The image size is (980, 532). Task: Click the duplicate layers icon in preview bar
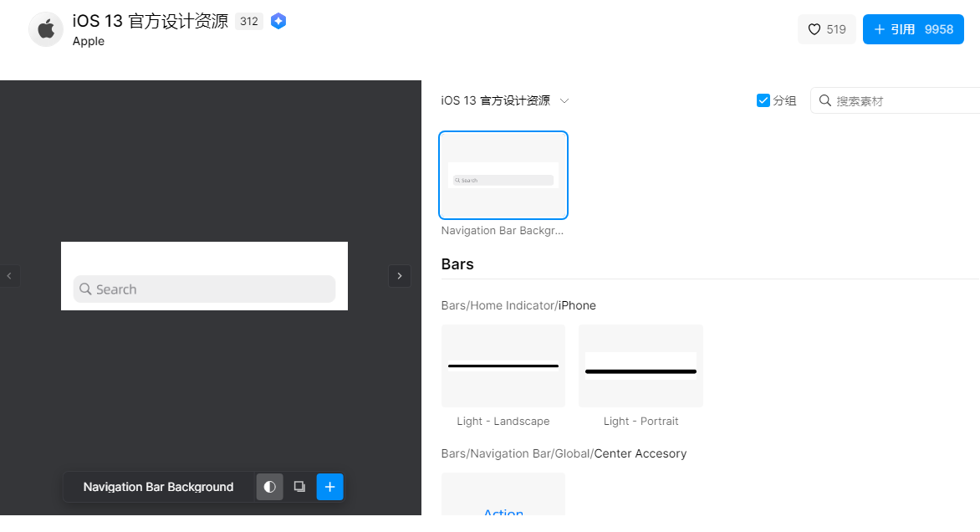click(x=299, y=487)
